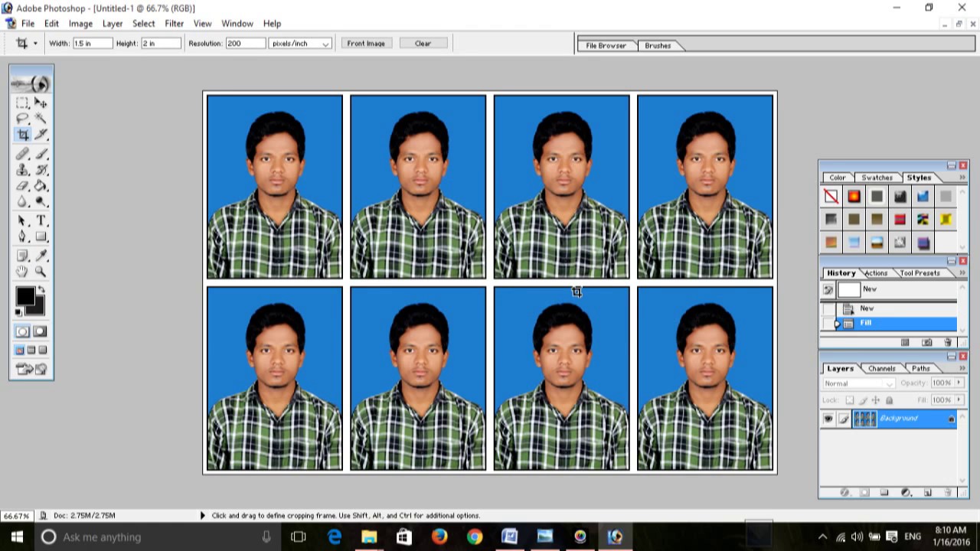Click the foreground color swatch
Viewport: 980px width, 551px height.
point(24,296)
